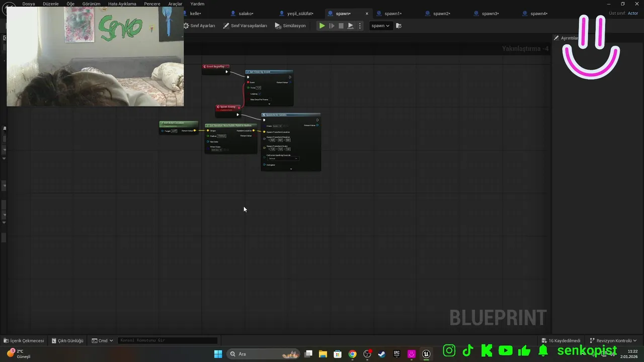Click the 16 Kaydedilmedi unsaved indicator
Image resolution: width=644 pixels, height=362 pixels.
[561, 340]
